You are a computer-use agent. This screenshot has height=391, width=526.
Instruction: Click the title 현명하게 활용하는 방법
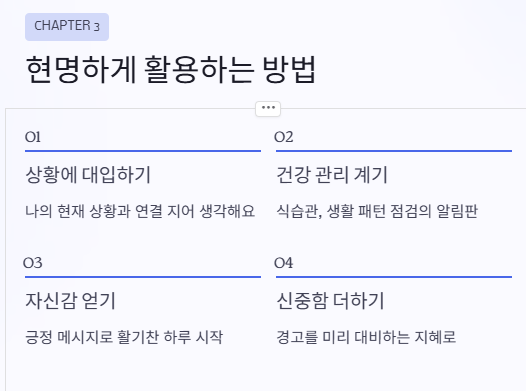(x=171, y=69)
